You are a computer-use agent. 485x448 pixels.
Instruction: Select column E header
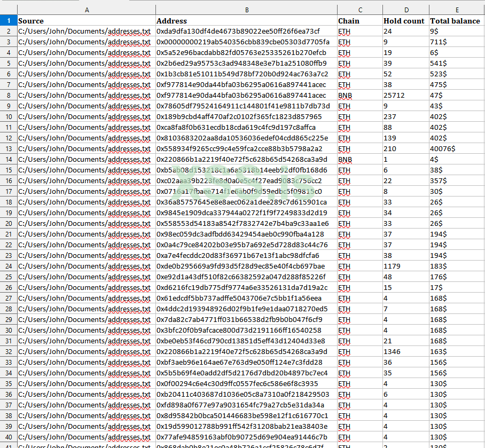[x=457, y=10]
